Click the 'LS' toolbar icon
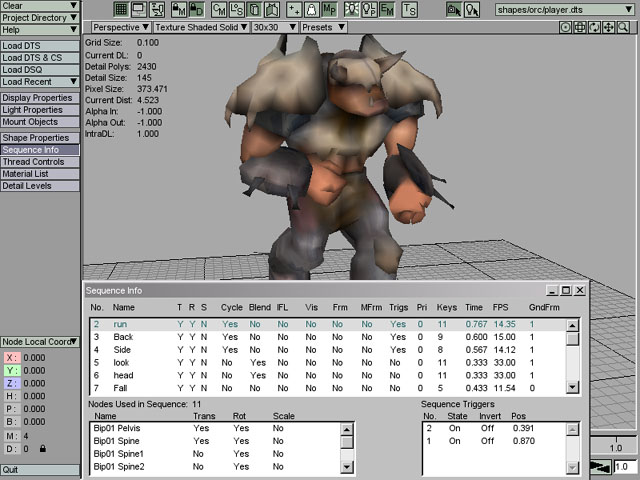This screenshot has height=480, width=640. click(237, 9)
